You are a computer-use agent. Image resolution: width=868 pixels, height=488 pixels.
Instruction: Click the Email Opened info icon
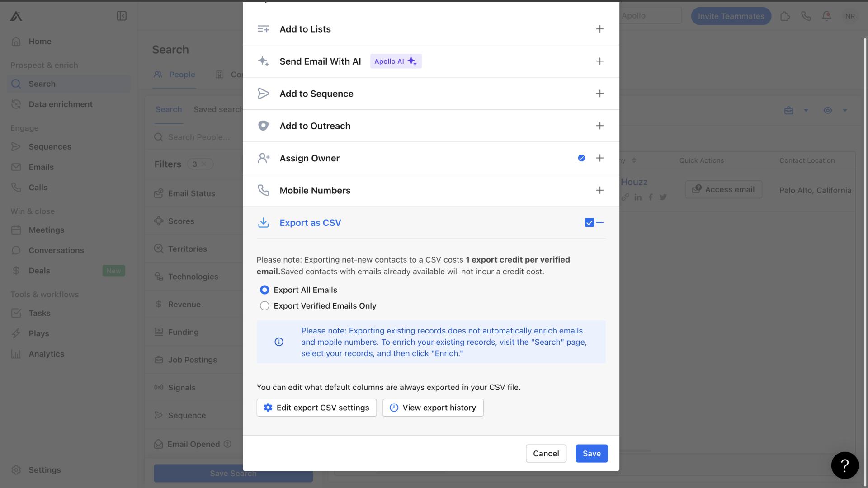pos(228,444)
